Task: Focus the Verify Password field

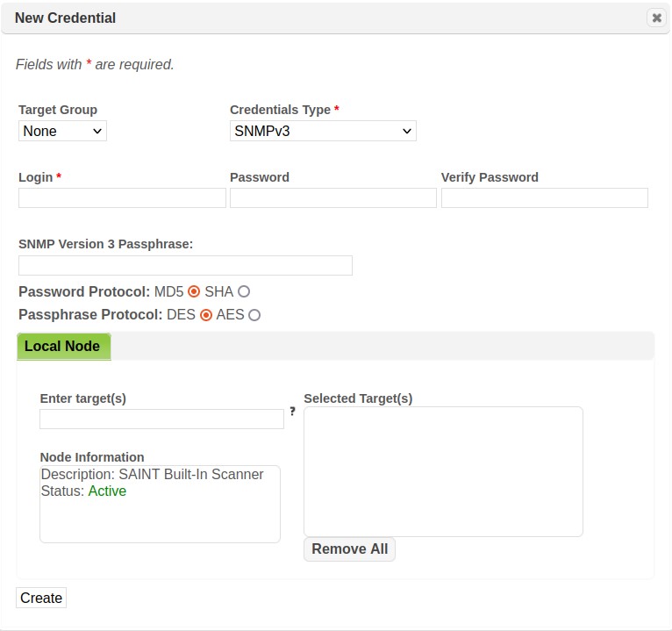Action: click(x=544, y=197)
